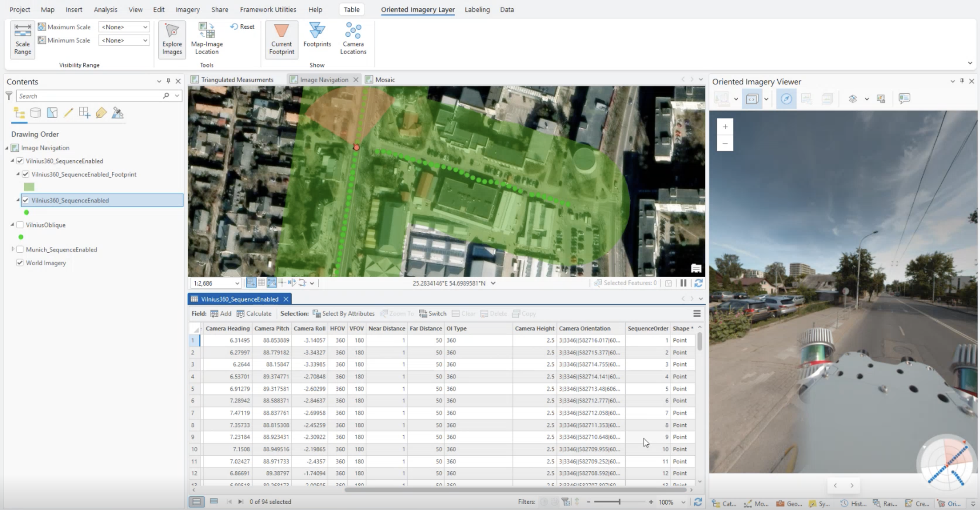Click the Scale Range button
The width and height of the screenshot is (980, 510).
pos(23,39)
